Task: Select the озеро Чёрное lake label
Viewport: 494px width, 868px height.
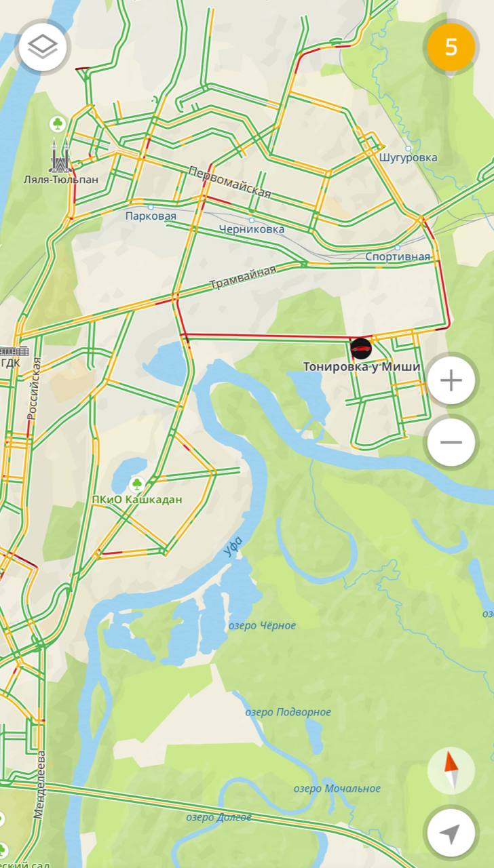Action: pos(262,625)
